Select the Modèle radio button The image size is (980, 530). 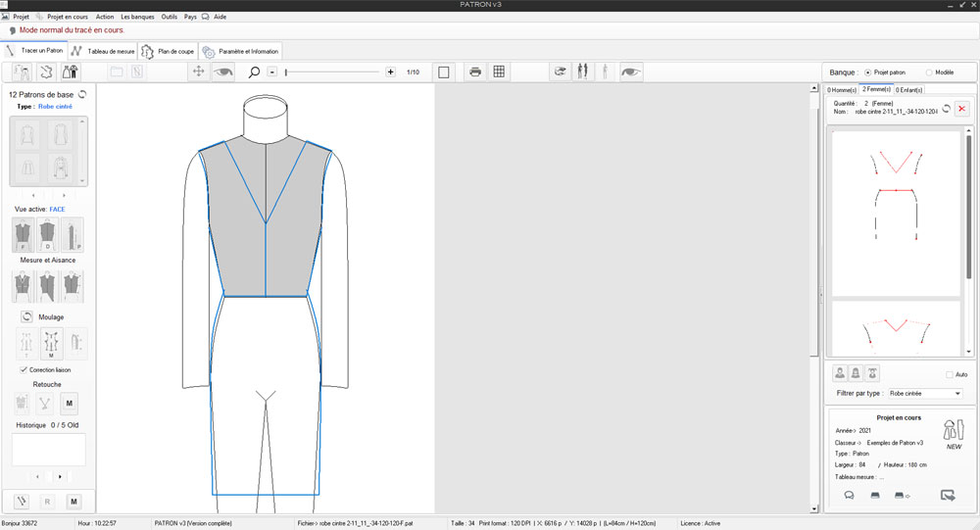(x=927, y=72)
